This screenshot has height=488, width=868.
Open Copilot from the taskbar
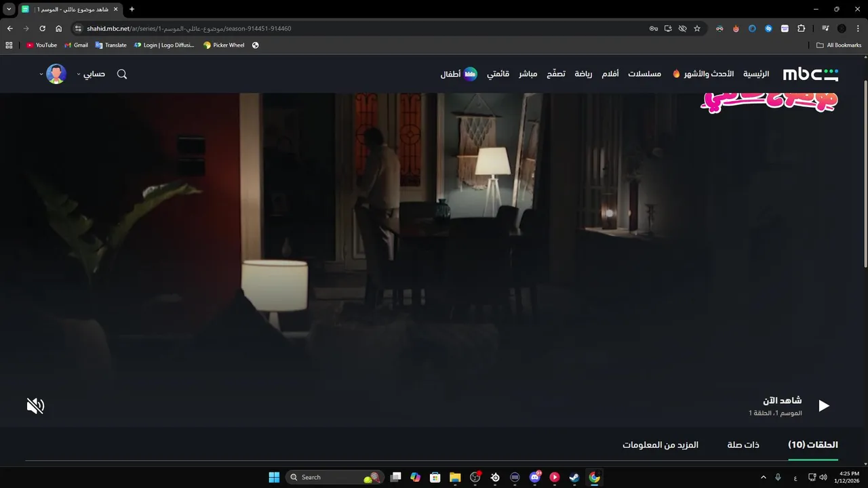[416, 477]
